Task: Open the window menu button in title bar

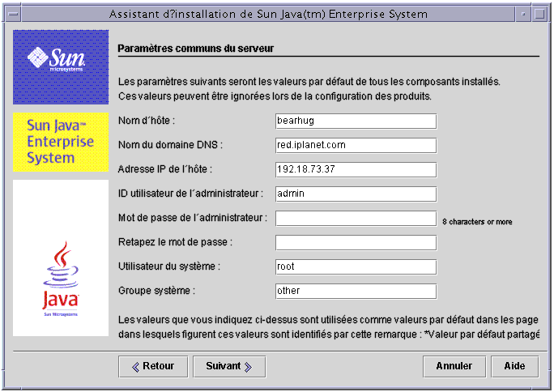Action: click(x=14, y=14)
